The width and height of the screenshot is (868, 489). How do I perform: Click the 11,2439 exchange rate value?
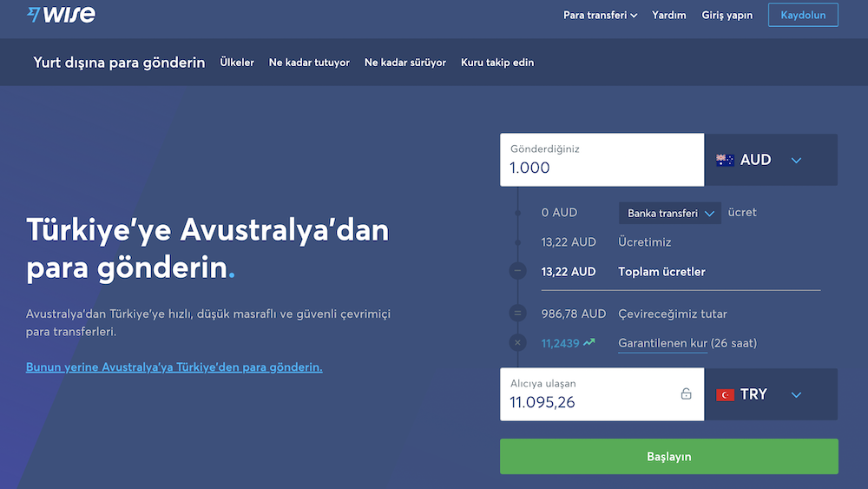pos(560,343)
